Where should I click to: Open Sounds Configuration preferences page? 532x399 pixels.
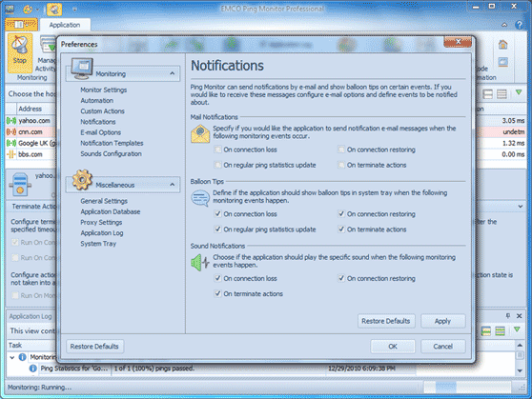(x=112, y=154)
